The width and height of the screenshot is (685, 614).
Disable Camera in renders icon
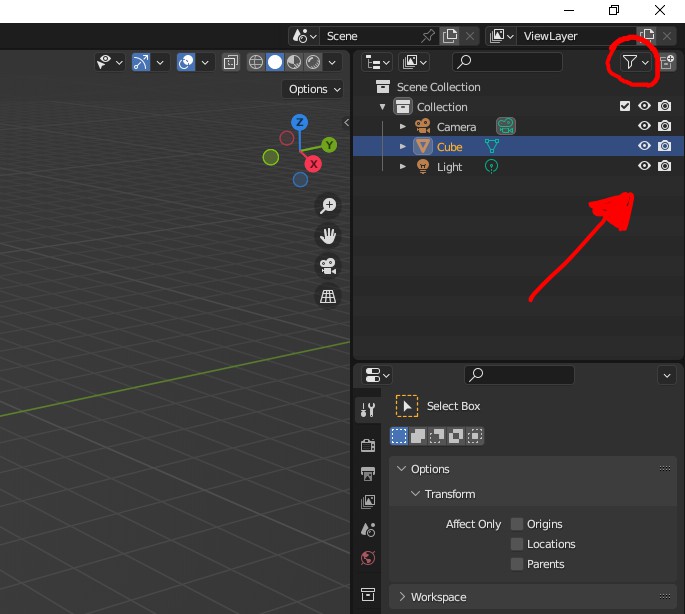[x=664, y=126]
